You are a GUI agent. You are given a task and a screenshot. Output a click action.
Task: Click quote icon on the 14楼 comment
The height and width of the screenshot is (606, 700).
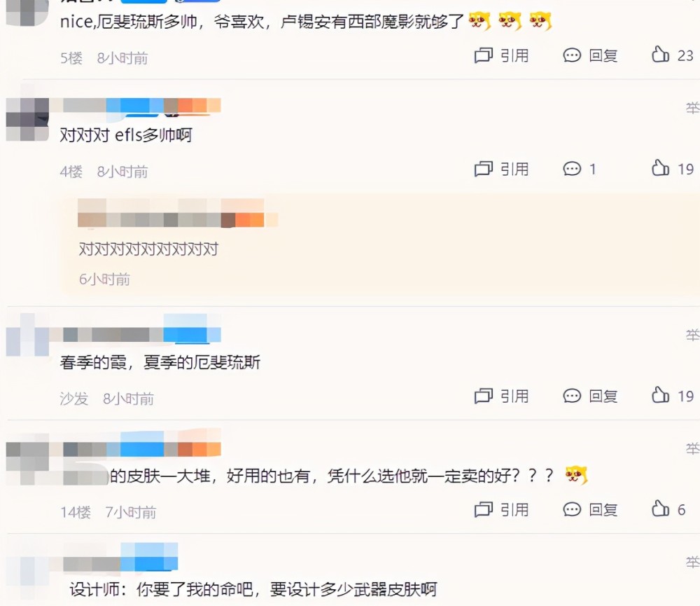click(483, 509)
